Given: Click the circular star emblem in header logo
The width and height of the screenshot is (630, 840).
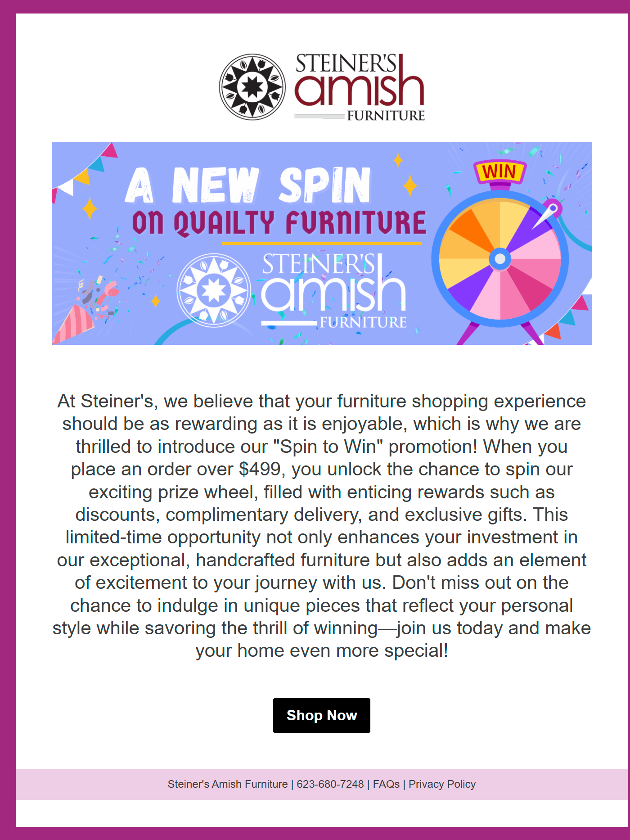Looking at the screenshot, I should (x=252, y=87).
